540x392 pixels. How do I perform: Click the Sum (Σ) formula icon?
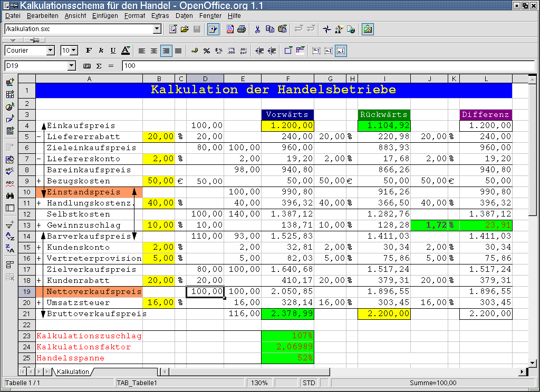[99, 66]
